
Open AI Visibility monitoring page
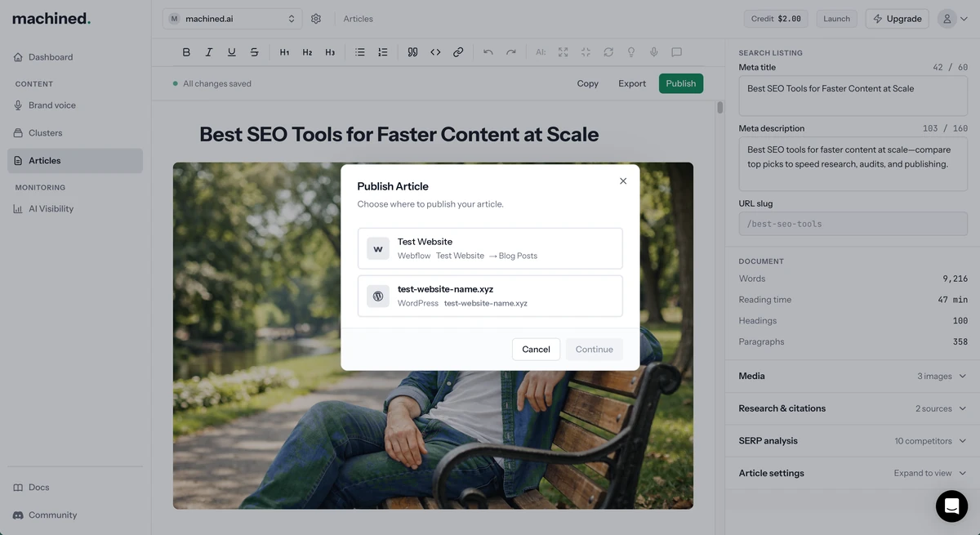coord(75,209)
